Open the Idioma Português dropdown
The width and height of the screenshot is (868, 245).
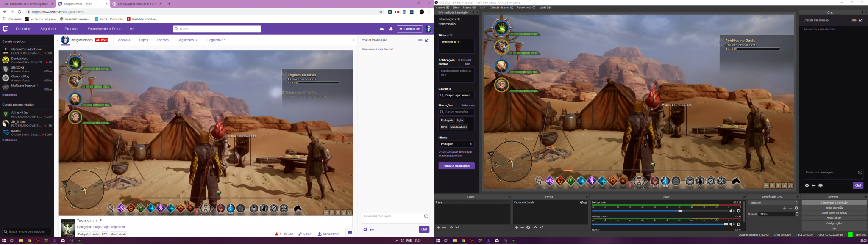pyautogui.click(x=456, y=144)
